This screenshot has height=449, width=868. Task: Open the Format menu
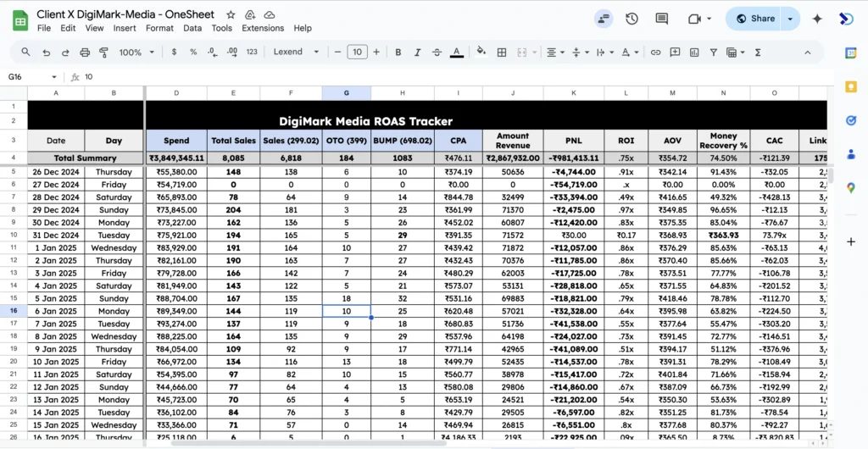tap(159, 28)
